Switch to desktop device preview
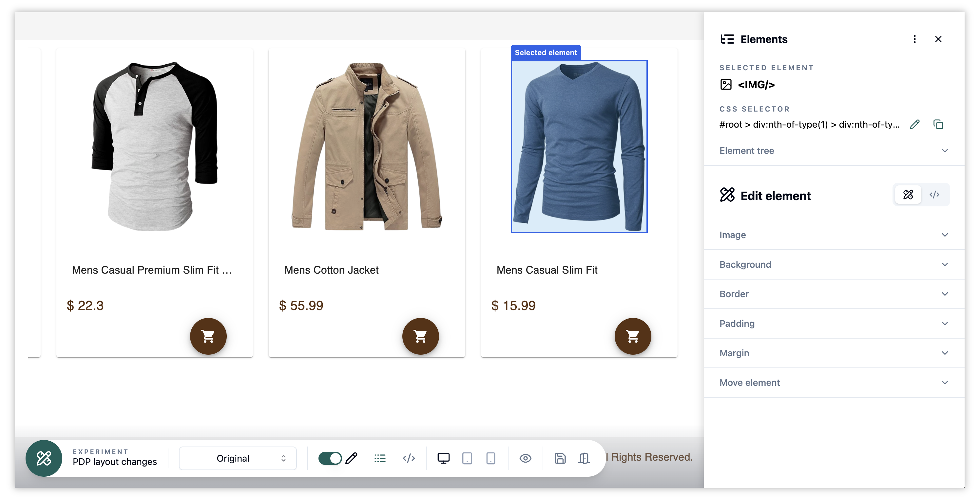The width and height of the screenshot is (980, 500). (443, 458)
